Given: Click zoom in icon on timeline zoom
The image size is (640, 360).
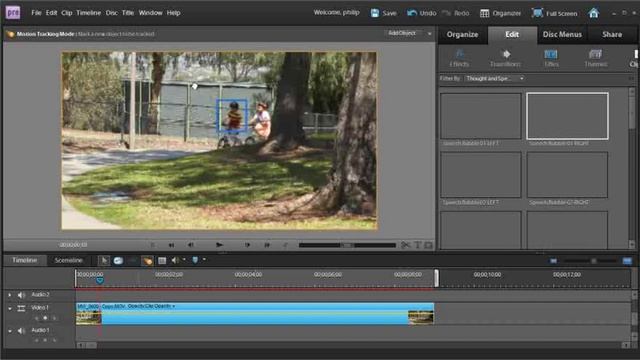Looking at the screenshot, I should pos(627,260).
